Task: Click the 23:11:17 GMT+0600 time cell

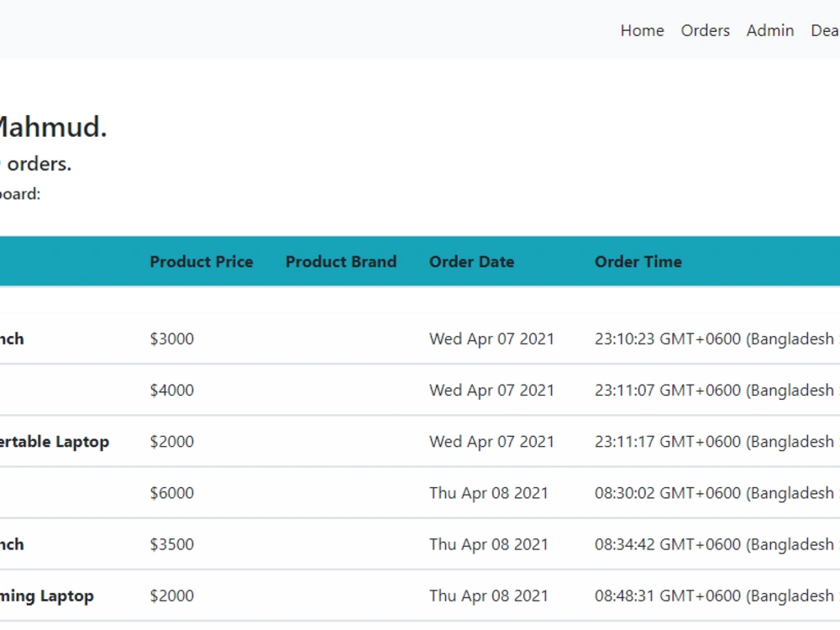Action: (x=717, y=442)
